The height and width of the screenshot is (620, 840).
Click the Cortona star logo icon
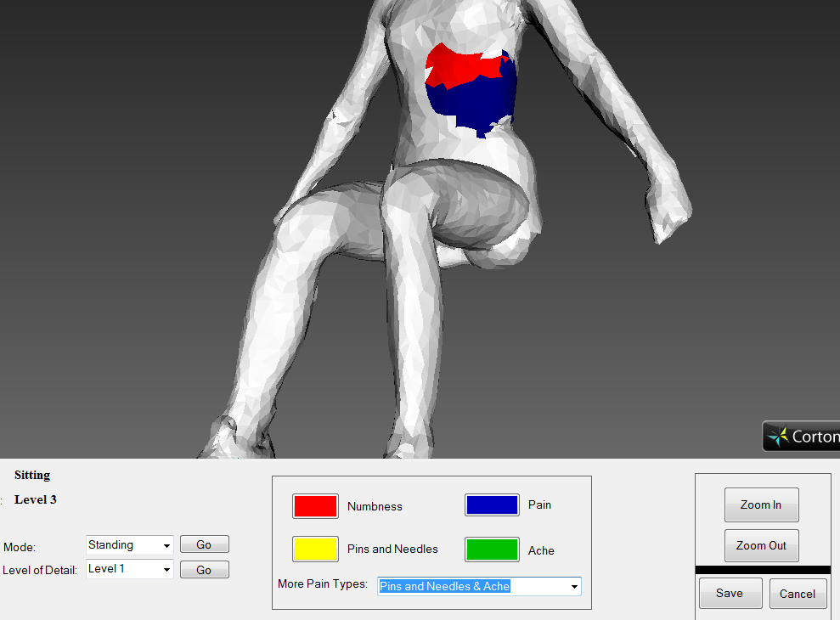[777, 437]
